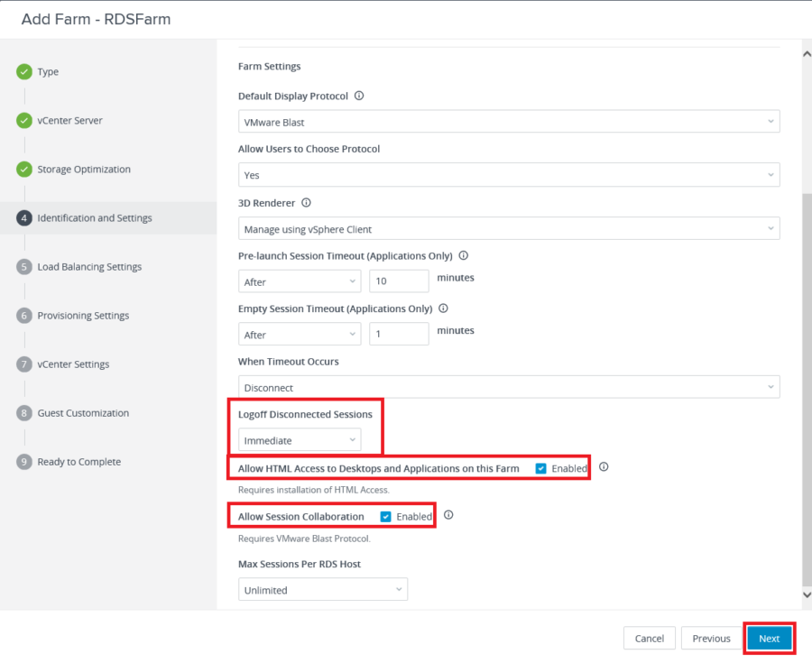The height and width of the screenshot is (663, 812).
Task: Click the info icon next to Default Display Protocol
Action: pos(359,96)
